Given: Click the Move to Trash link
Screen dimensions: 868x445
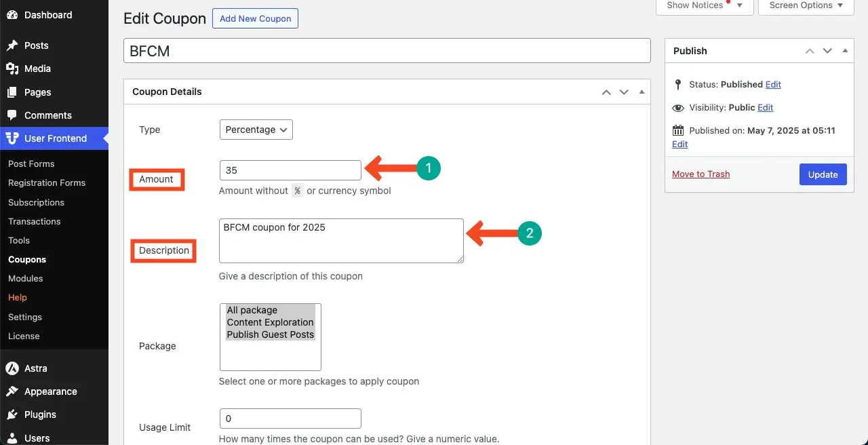Looking at the screenshot, I should (701, 174).
